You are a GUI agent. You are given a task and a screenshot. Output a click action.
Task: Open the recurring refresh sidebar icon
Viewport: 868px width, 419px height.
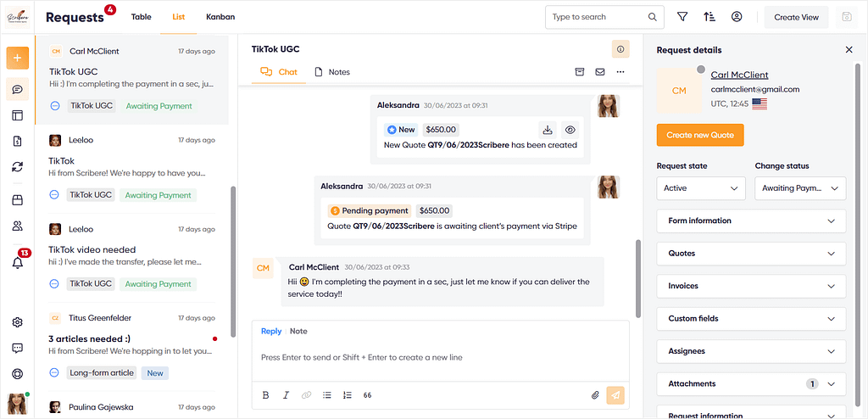[17, 167]
